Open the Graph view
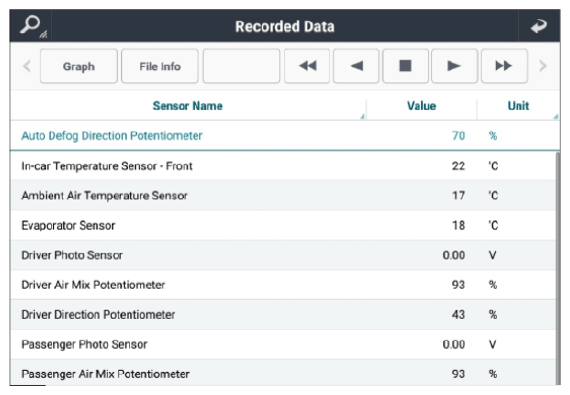This screenshot has width=570, height=395. click(x=79, y=66)
